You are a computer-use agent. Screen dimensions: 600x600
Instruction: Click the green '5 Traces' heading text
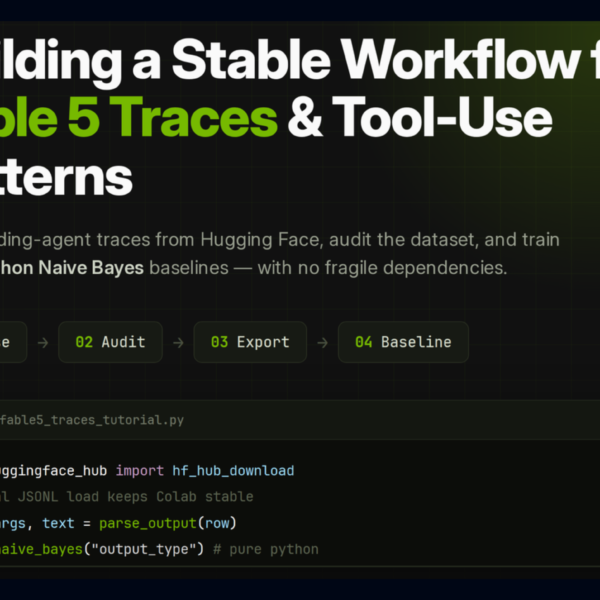pyautogui.click(x=173, y=117)
